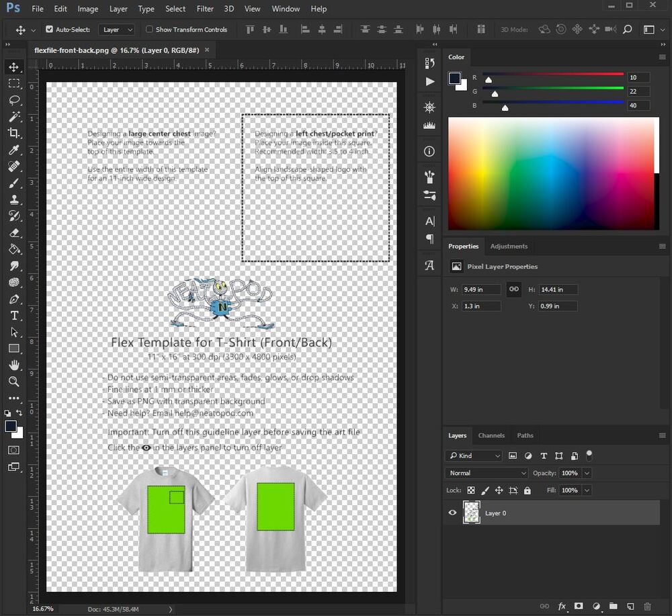Click the red R slider handle

488,80
